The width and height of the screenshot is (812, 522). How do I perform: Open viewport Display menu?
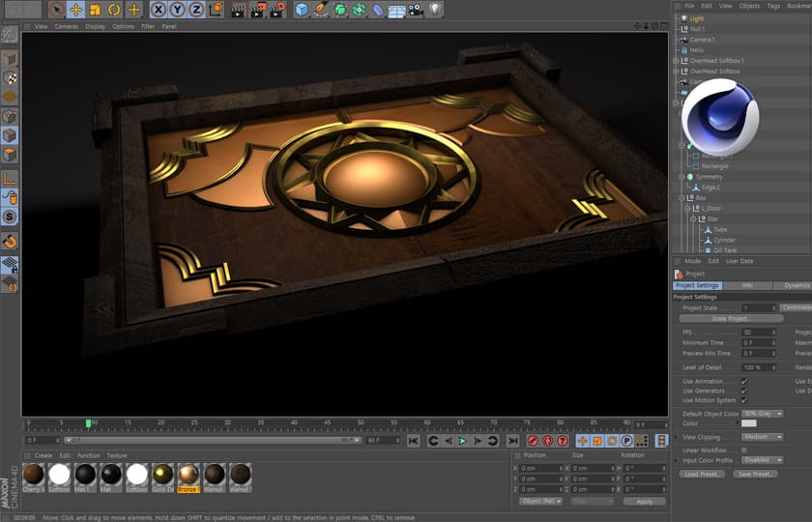96,26
